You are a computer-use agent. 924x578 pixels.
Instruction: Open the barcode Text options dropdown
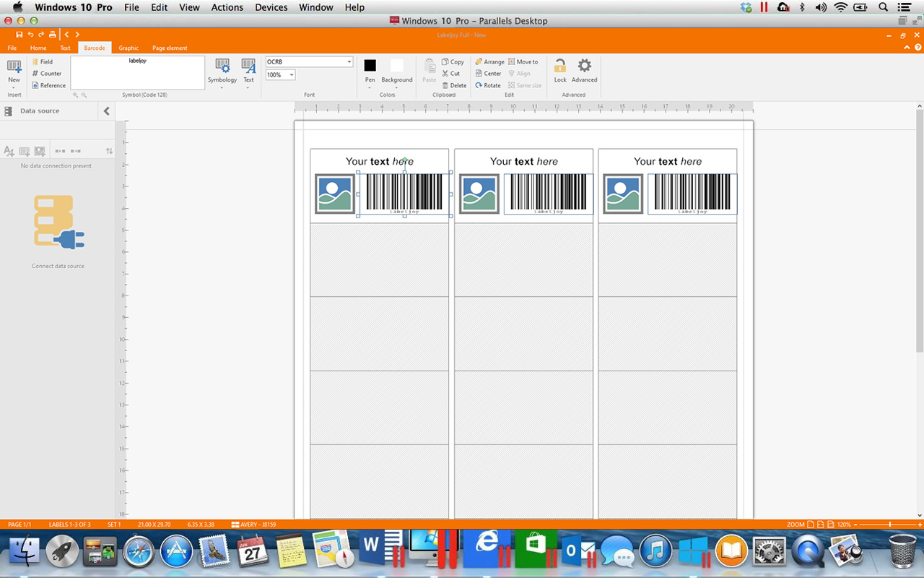248,73
